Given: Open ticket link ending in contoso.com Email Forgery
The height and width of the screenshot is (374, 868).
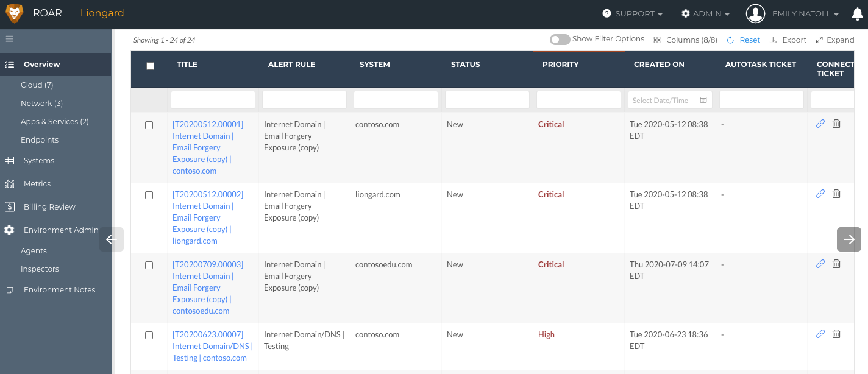Looking at the screenshot, I should (x=208, y=147).
